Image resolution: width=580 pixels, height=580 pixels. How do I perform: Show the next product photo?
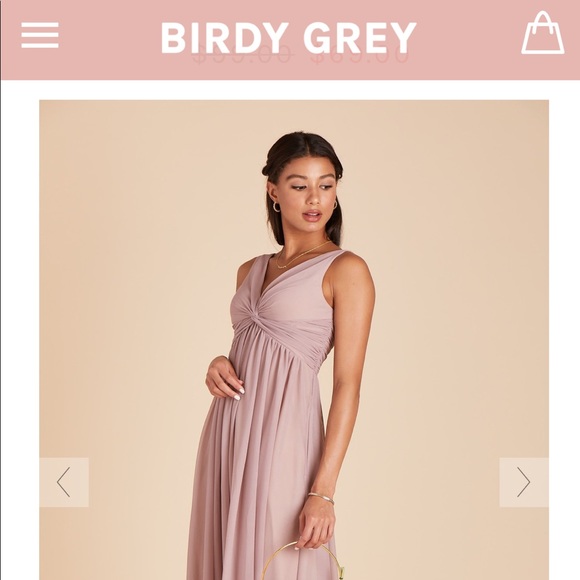tap(524, 482)
